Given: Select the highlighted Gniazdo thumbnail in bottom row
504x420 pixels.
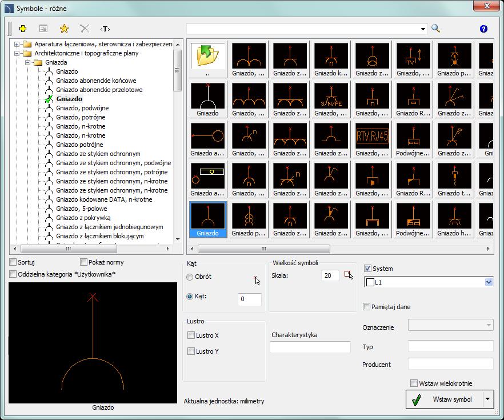Looking at the screenshot, I should click(207, 219).
